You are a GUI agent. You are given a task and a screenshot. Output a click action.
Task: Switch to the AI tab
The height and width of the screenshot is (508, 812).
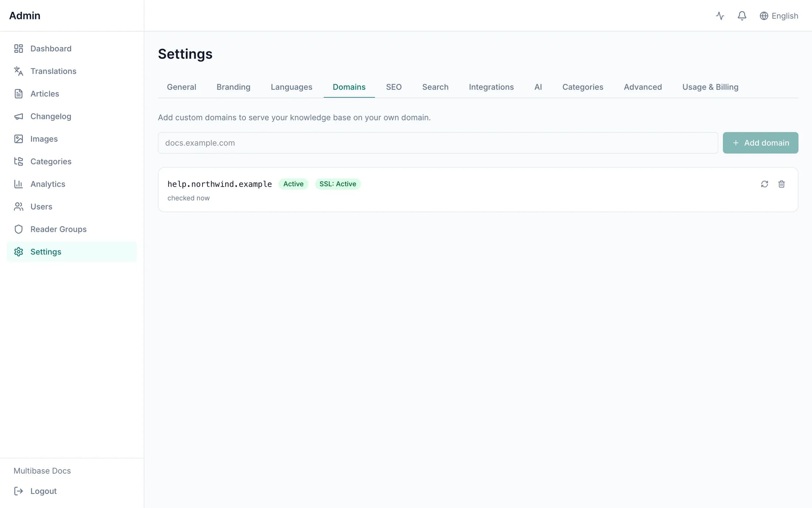[538, 87]
